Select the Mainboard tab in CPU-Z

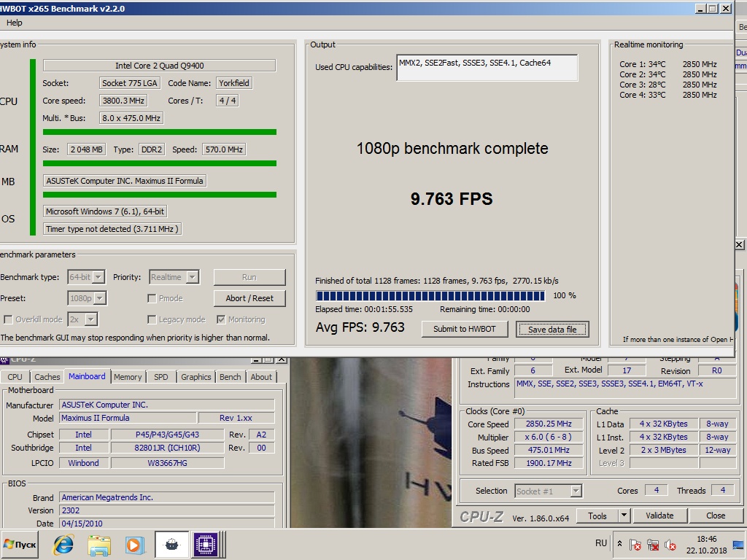(x=87, y=376)
